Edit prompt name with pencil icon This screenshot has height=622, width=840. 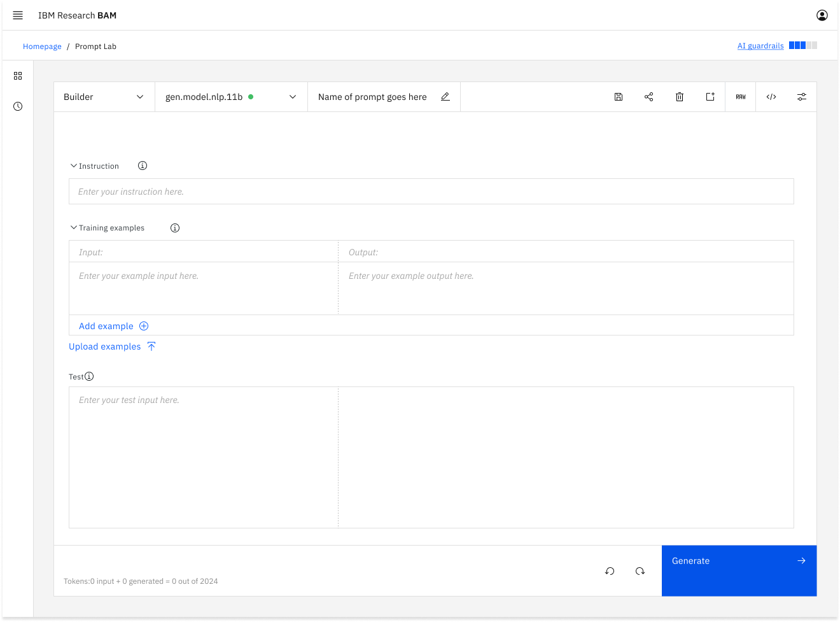pyautogui.click(x=445, y=97)
